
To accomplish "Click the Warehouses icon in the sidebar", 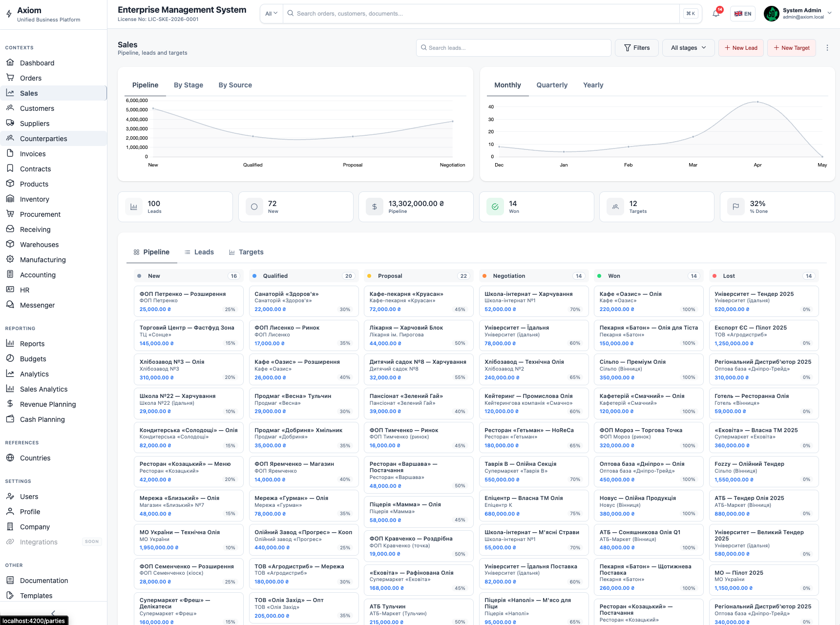I will pyautogui.click(x=10, y=244).
